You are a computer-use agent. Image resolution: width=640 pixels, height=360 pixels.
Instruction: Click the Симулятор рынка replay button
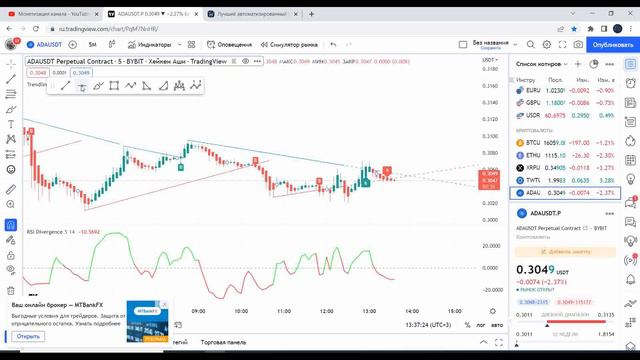click(289, 44)
